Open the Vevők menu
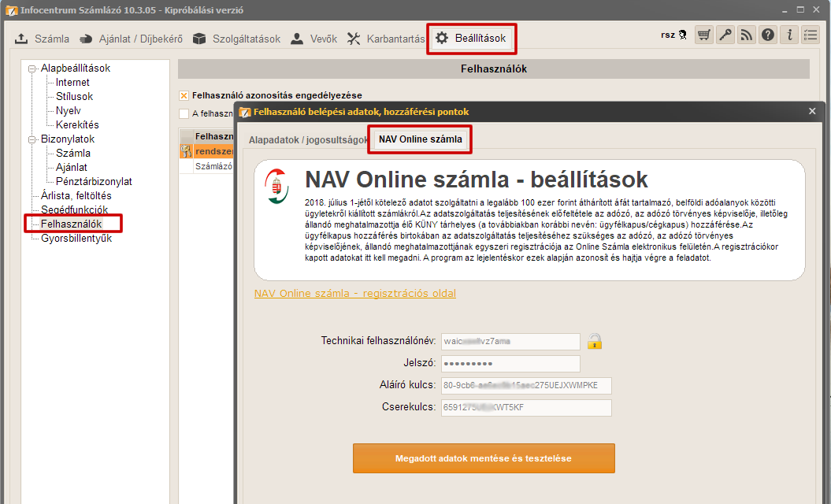The image size is (831, 504). [313, 39]
